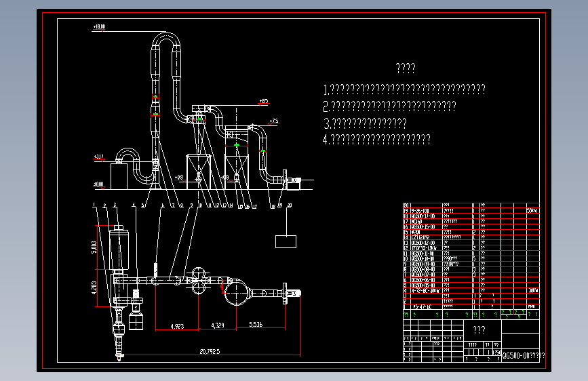This screenshot has width=588, height=381.
Task: Select the QG500-15-00 entry in row 16
Action: pyautogui.click(x=423, y=226)
